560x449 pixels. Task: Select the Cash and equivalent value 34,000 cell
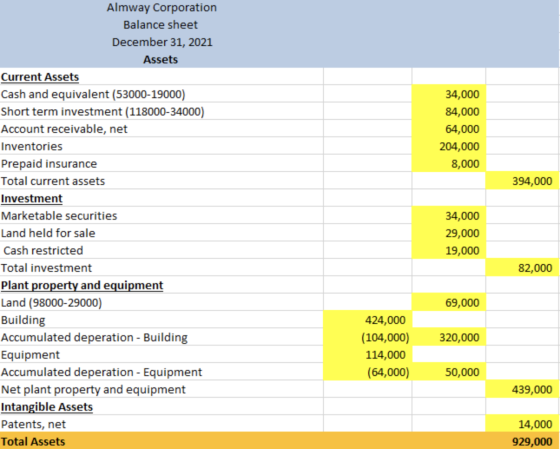449,94
